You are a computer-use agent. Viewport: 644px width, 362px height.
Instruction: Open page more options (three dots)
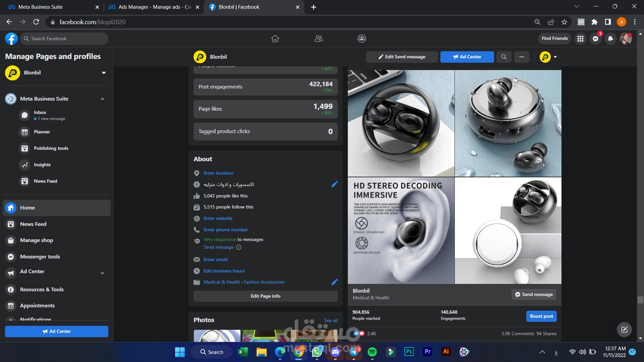(522, 57)
